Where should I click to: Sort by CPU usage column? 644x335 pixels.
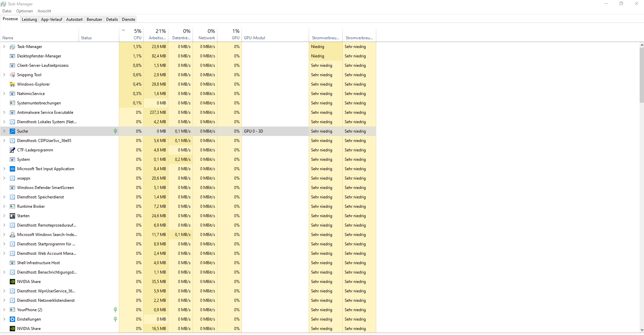[x=131, y=34]
